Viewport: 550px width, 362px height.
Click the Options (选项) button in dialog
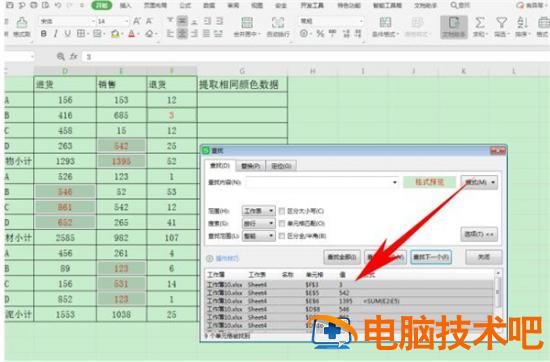(x=479, y=234)
